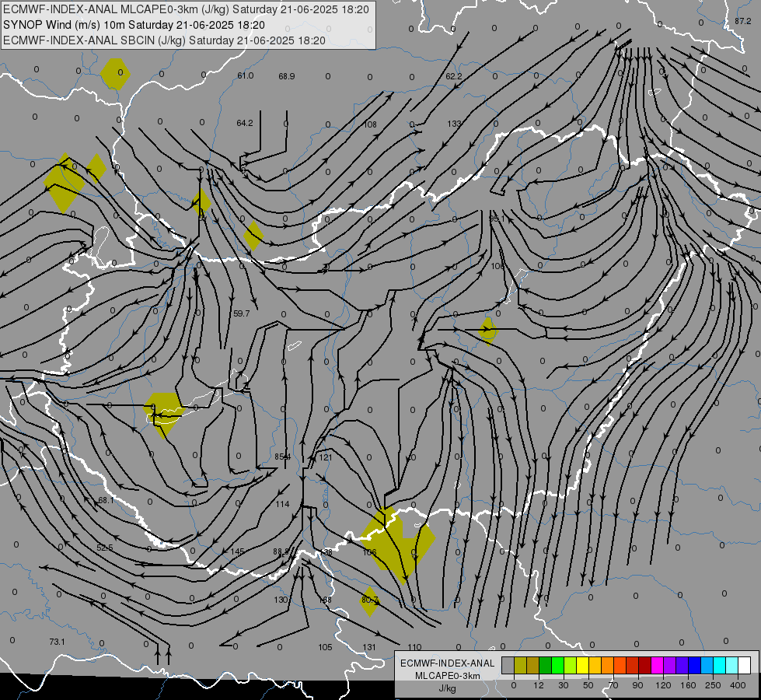The image size is (761, 700).
Task: Click the 'SYNOP Wind (m/s) 10m' header line
Action: (134, 25)
